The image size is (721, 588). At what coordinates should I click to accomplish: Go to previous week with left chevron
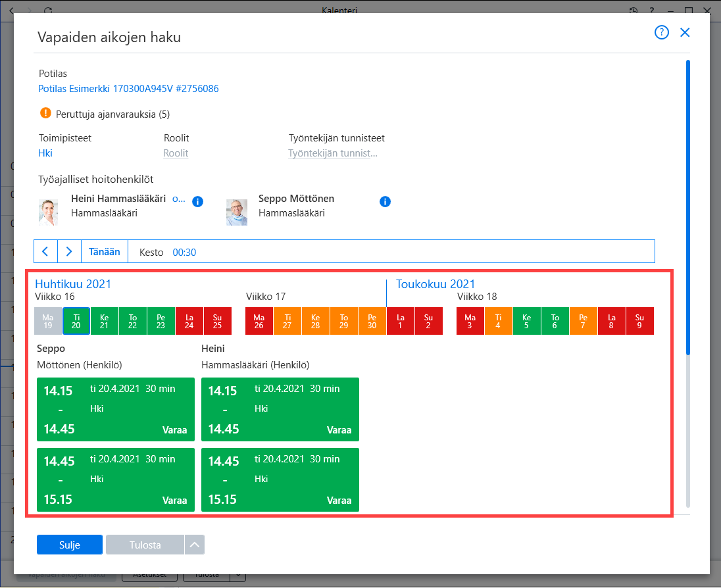pyautogui.click(x=45, y=251)
